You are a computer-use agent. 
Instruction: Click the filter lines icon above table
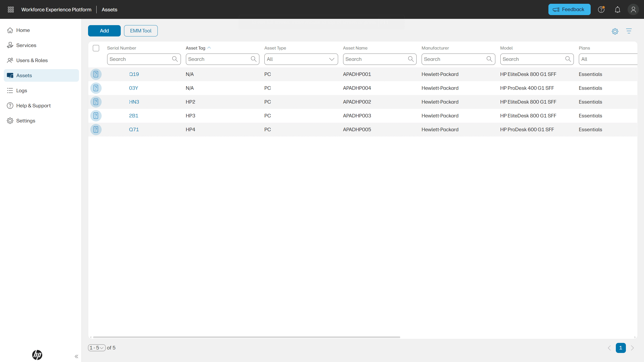(x=629, y=31)
